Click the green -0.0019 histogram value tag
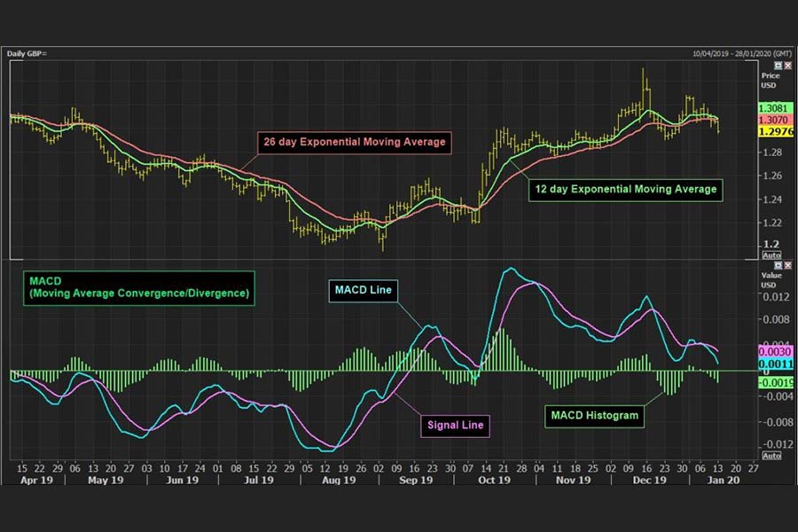The width and height of the screenshot is (798, 532). [x=775, y=382]
